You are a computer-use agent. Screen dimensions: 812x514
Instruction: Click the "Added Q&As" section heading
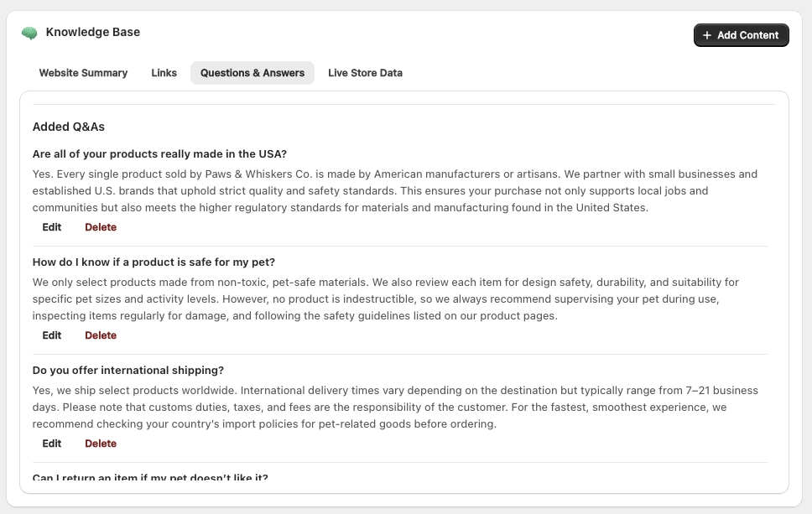[x=68, y=127]
